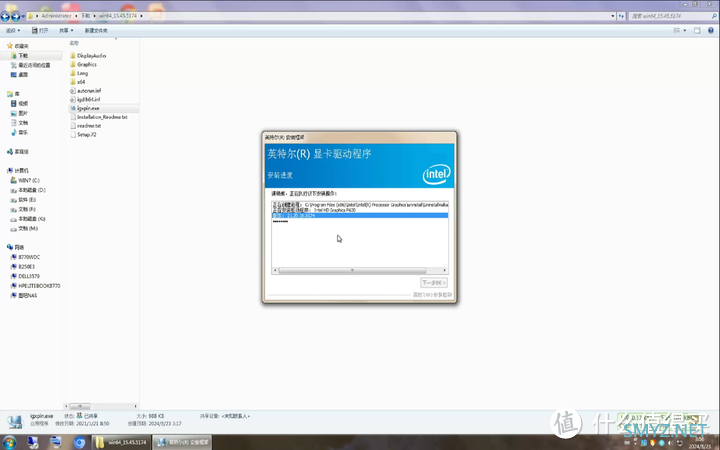Image resolution: width=720 pixels, height=450 pixels.
Task: Open the 组织 (Organize) menu
Action: (13, 30)
